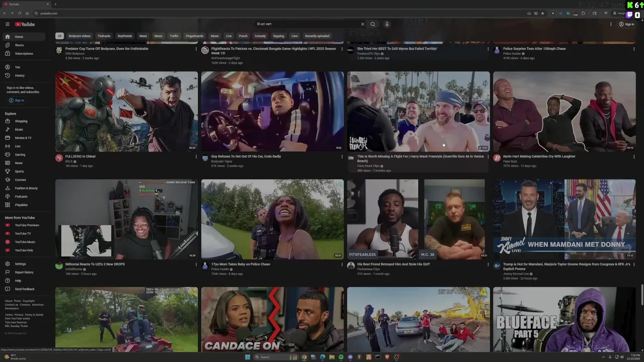644x362 pixels.
Task: Start voice search with the microphone
Action: pos(387,24)
